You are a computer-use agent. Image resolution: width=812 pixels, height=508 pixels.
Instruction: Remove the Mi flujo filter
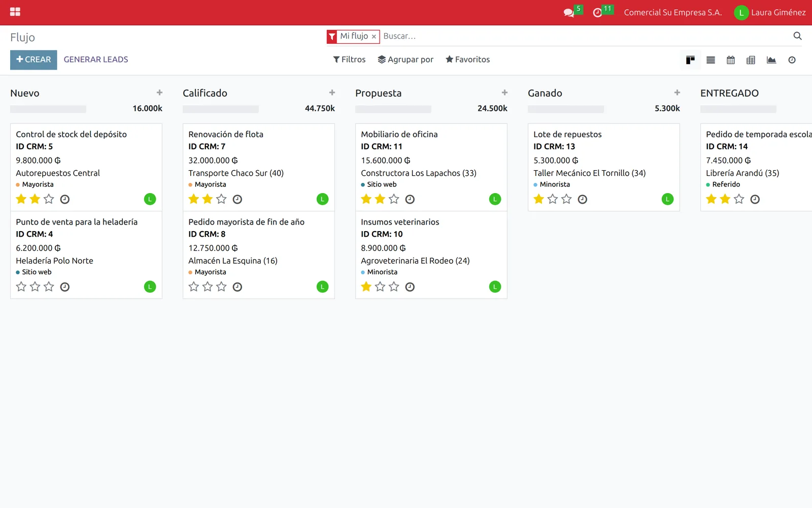click(374, 37)
